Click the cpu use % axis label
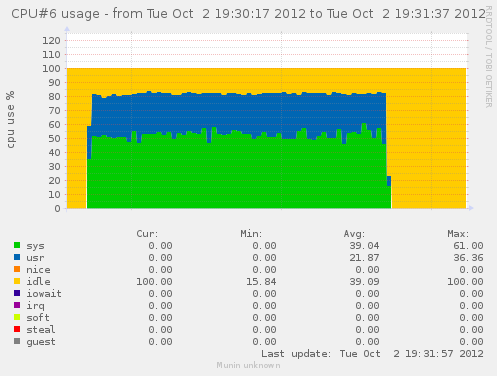This screenshot has height=376, width=497. 10,119
